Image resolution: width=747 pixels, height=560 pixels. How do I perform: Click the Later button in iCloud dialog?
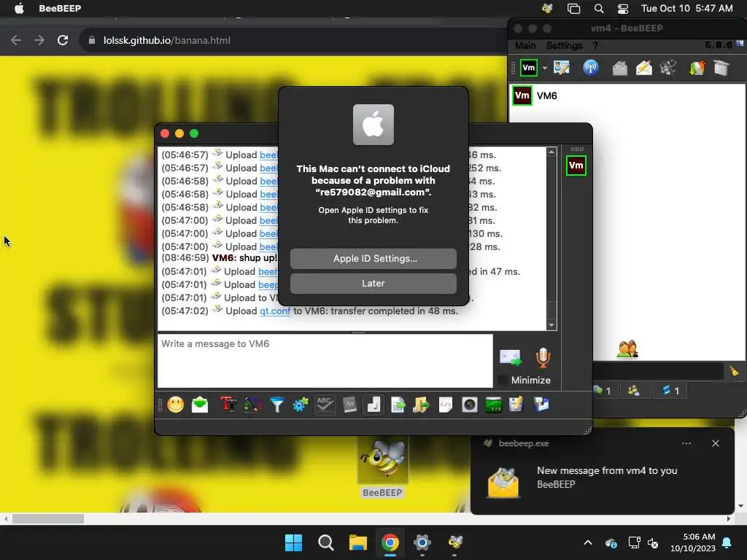pos(373,284)
